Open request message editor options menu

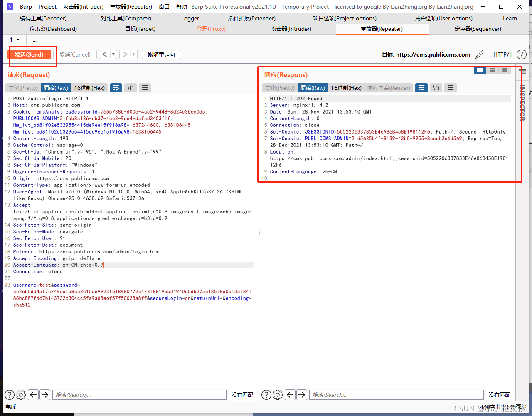coord(145,88)
